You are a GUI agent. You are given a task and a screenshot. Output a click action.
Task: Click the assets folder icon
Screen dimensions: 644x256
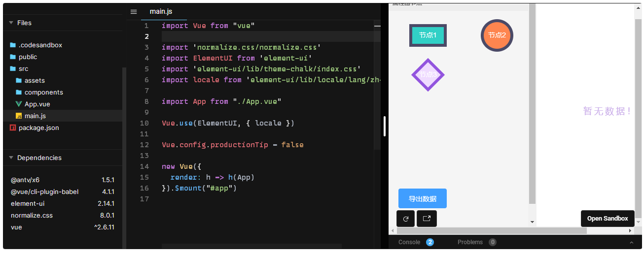point(19,80)
